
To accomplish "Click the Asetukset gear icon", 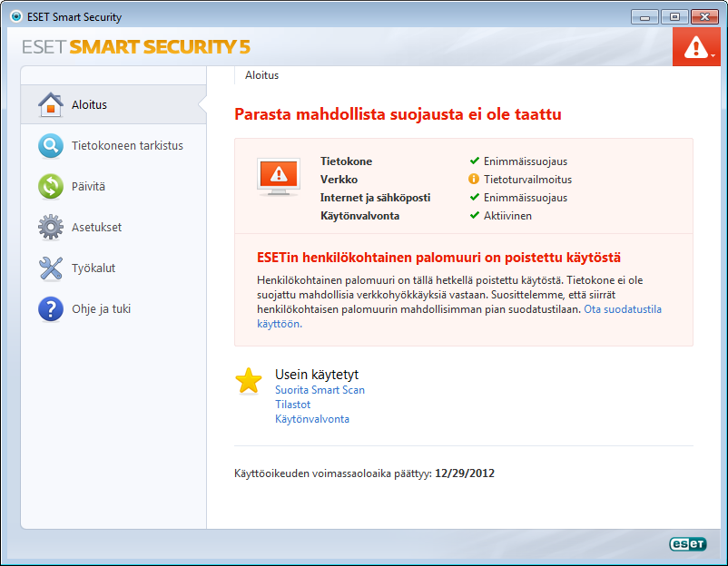I will tap(51, 228).
